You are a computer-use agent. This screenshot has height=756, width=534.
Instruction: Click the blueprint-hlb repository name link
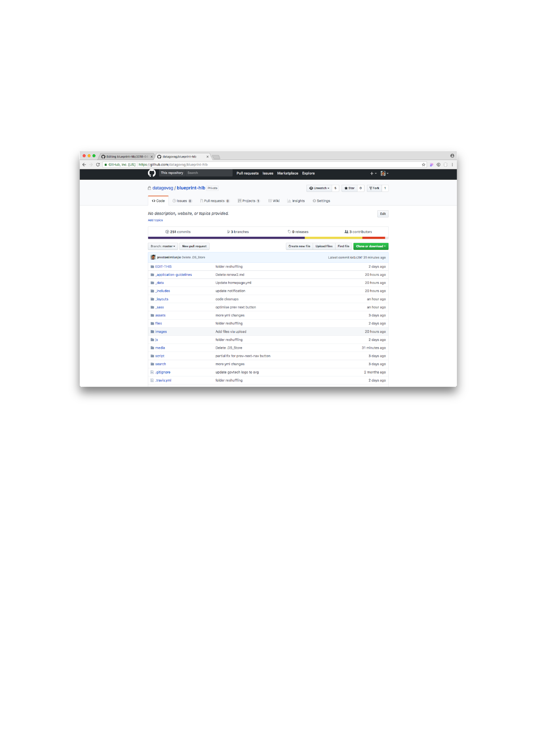pyautogui.click(x=191, y=188)
